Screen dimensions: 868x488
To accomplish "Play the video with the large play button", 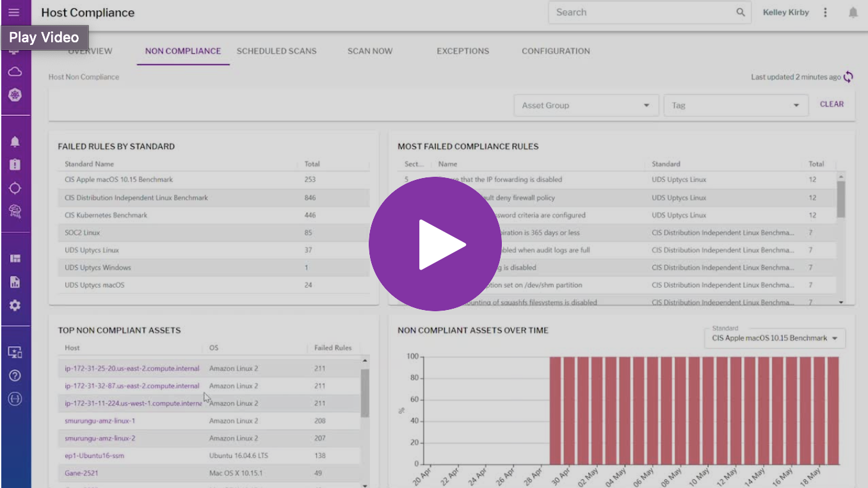I will [x=436, y=244].
